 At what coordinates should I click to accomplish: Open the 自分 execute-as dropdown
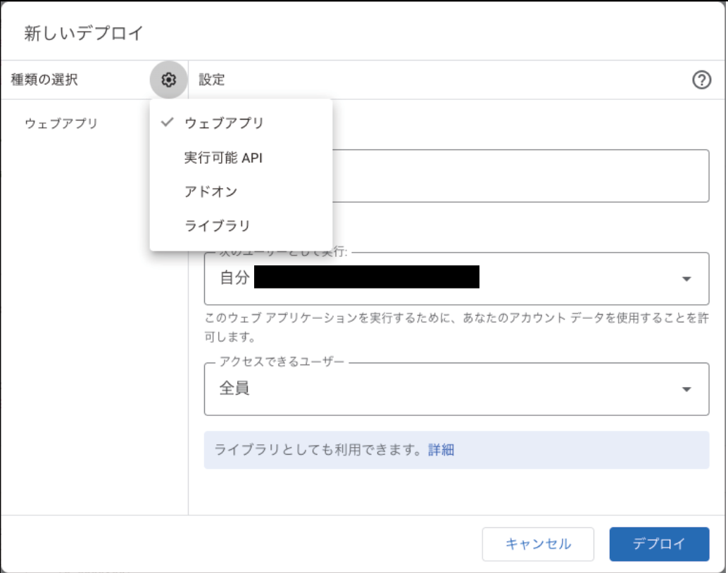(x=456, y=279)
